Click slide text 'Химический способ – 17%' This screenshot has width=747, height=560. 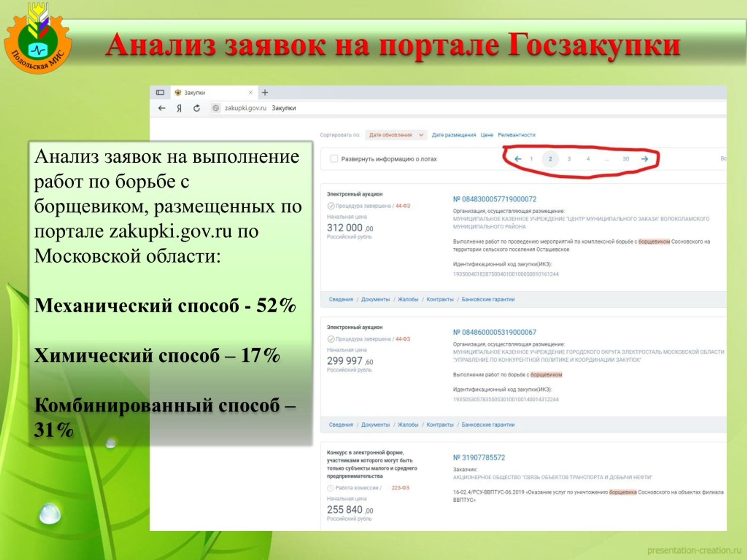(x=157, y=355)
